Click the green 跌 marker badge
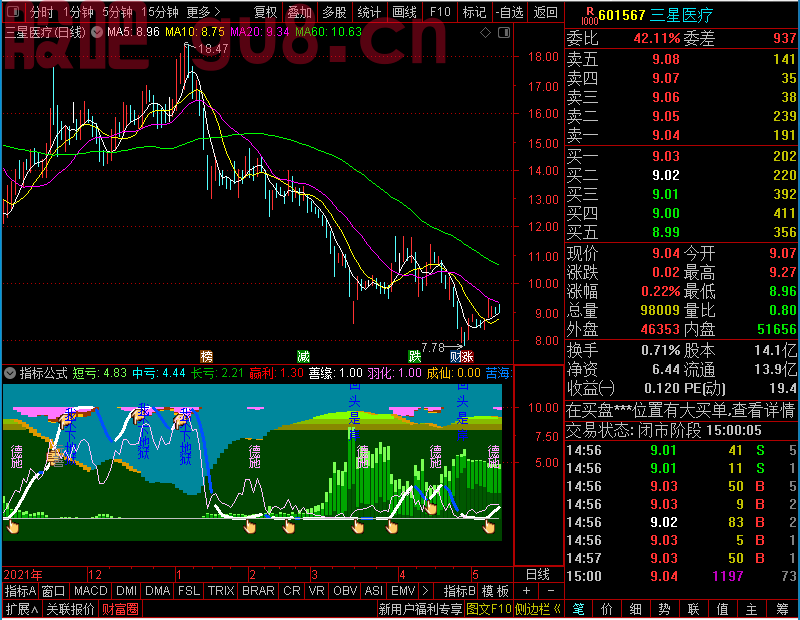 tap(415, 356)
